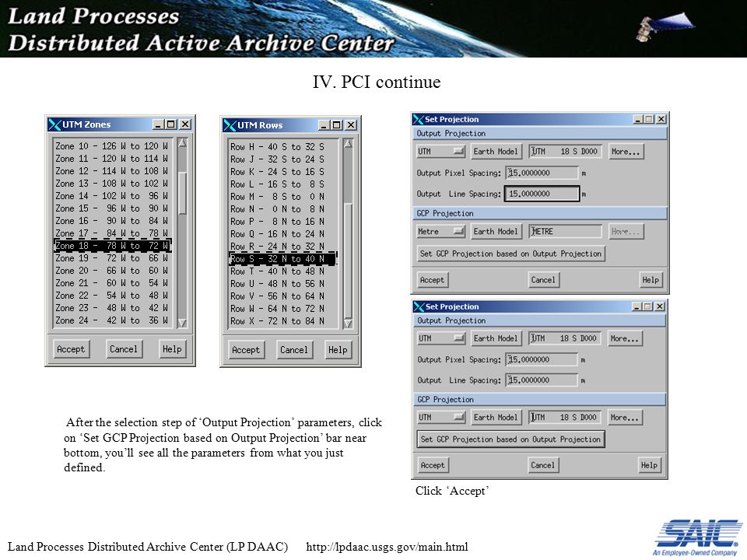Click Cancel in UTM Rows window
Image resolution: width=747 pixels, height=560 pixels.
point(294,350)
